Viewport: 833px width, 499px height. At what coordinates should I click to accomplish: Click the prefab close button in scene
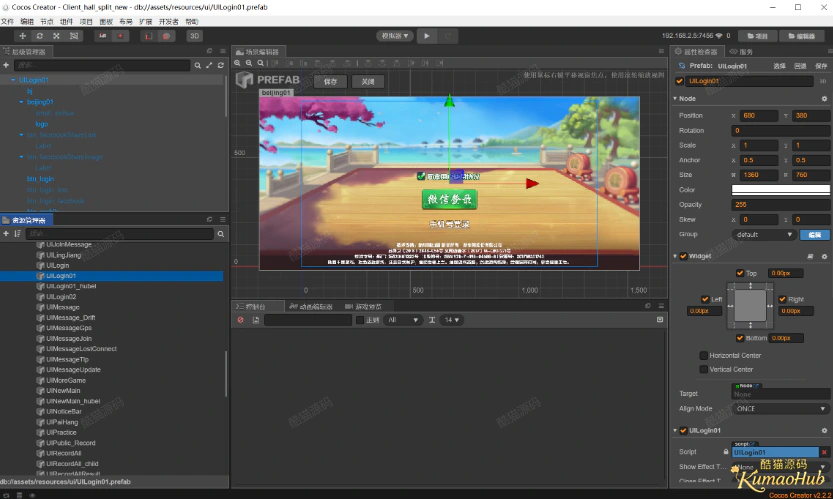[368, 82]
